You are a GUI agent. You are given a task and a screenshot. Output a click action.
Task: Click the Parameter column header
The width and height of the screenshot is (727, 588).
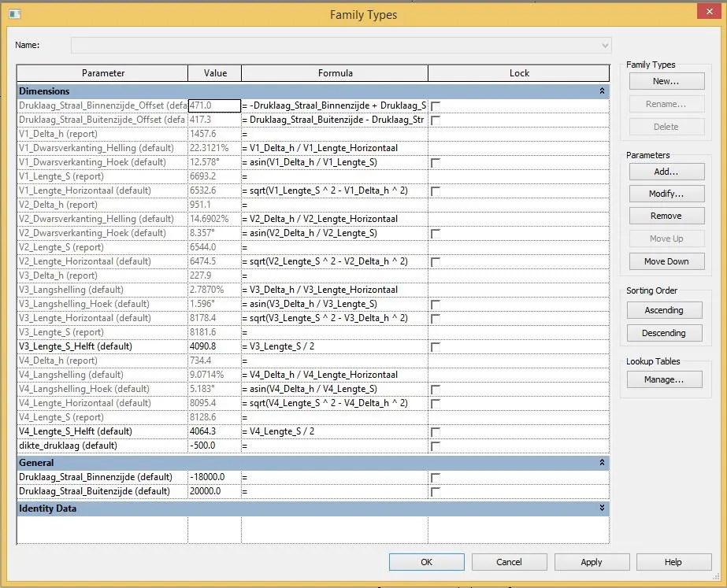click(102, 73)
